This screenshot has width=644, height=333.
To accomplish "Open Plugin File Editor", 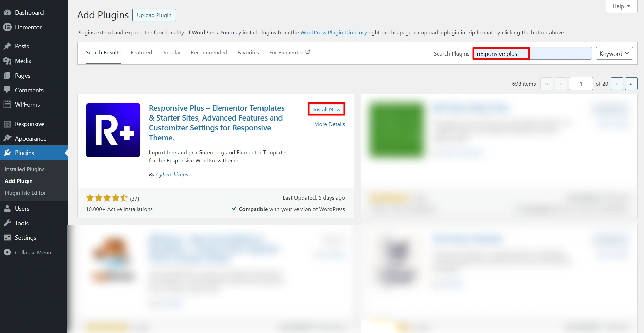I will [25, 193].
